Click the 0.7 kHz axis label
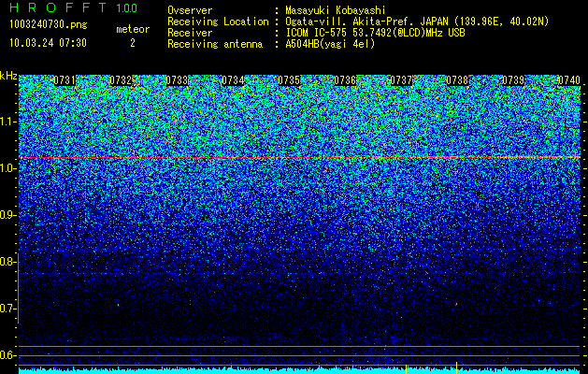This screenshot has width=588, height=374. [7, 309]
